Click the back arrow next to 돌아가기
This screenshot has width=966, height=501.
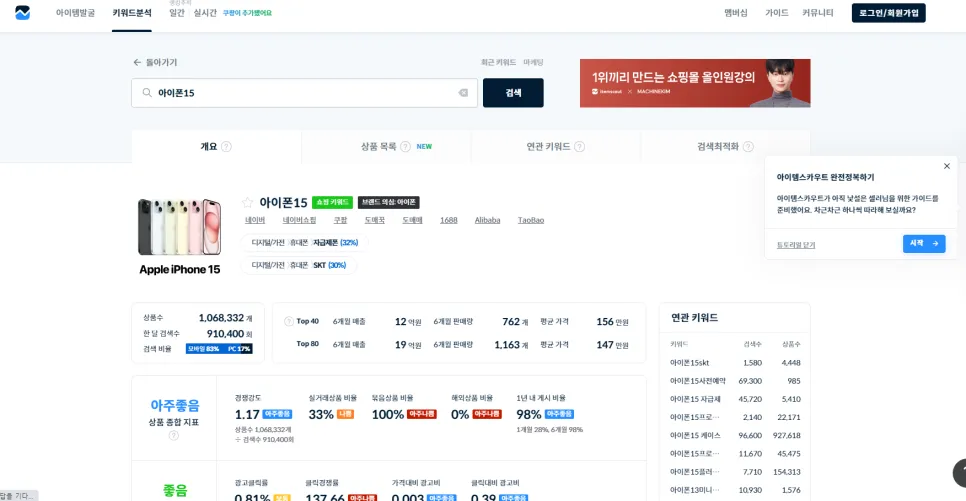[137, 62]
